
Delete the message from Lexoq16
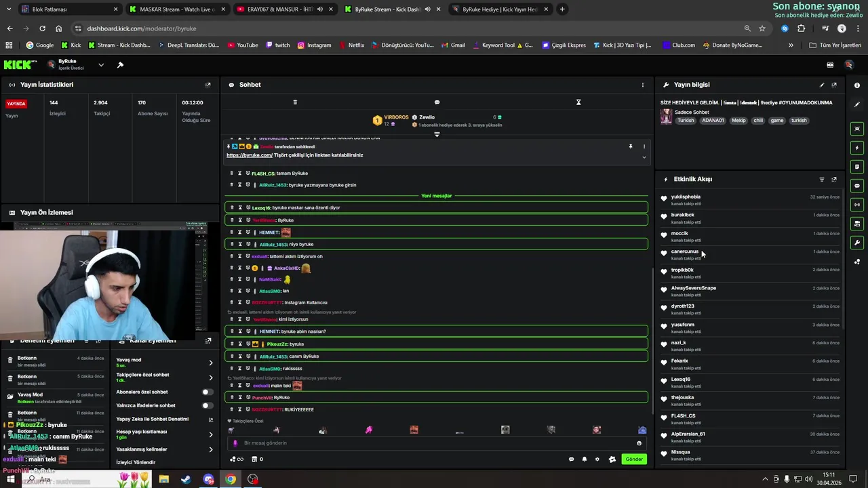coord(232,208)
